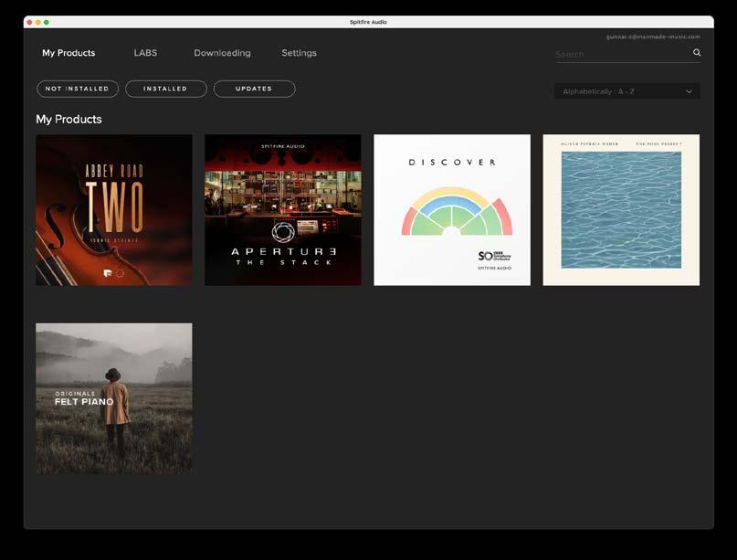Switch to the LABS tab

(145, 53)
